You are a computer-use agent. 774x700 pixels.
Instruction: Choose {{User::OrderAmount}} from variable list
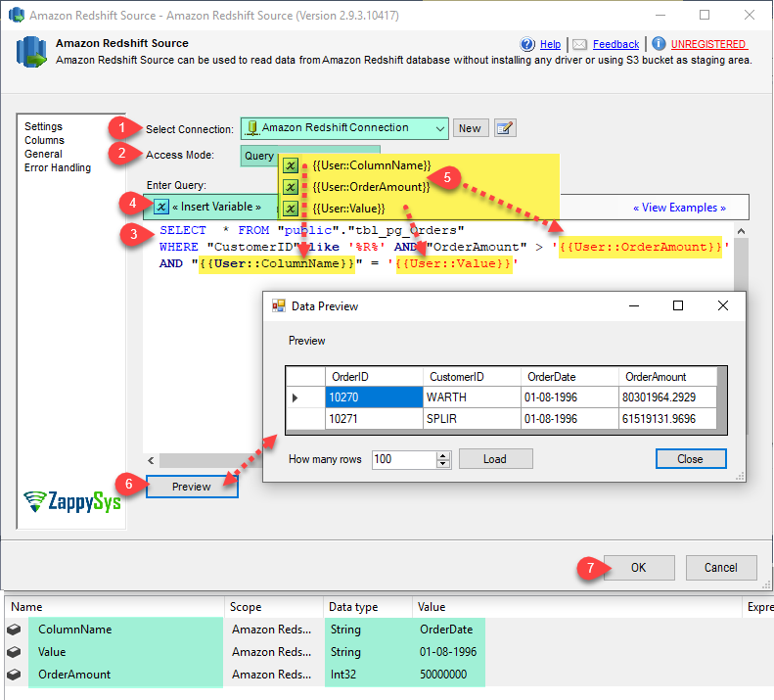371,187
